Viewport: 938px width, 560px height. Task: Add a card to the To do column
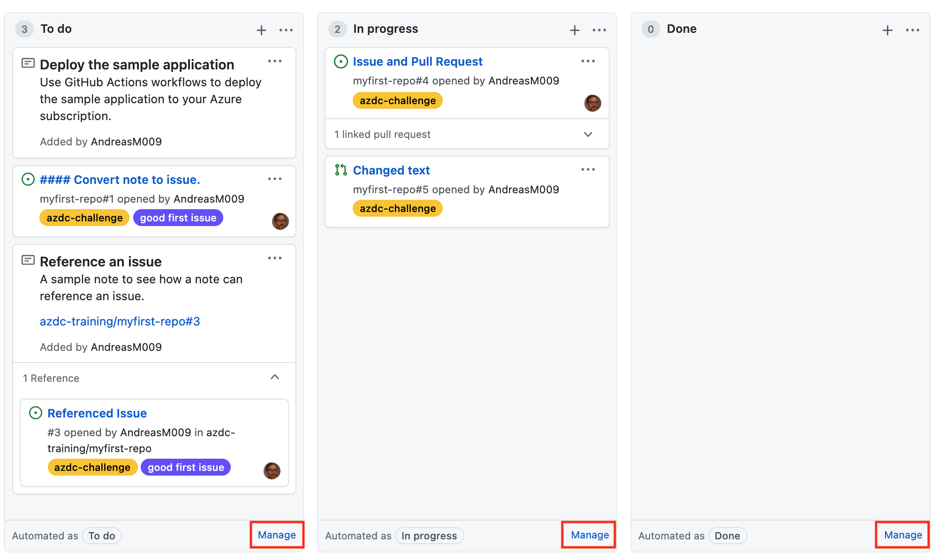pyautogui.click(x=261, y=30)
